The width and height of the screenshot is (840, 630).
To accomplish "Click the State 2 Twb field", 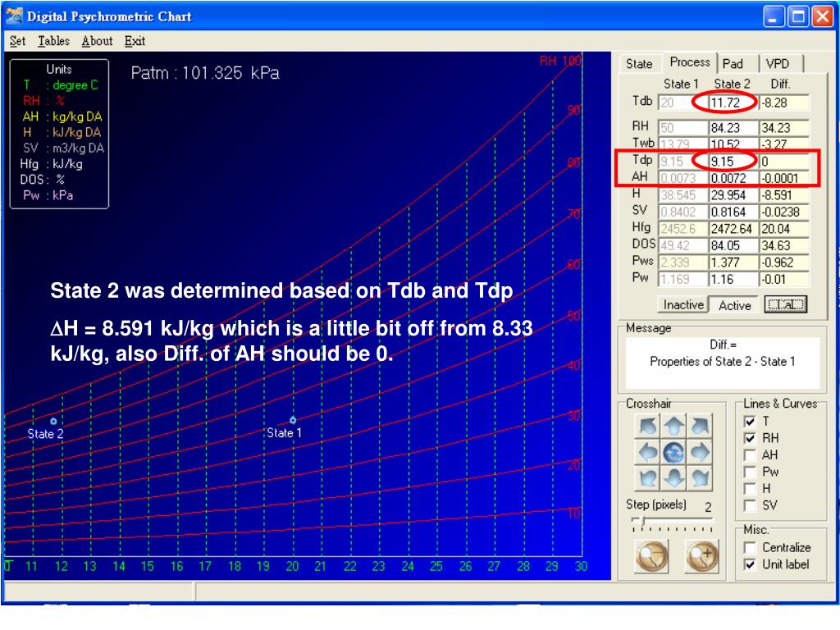I will pos(733,144).
